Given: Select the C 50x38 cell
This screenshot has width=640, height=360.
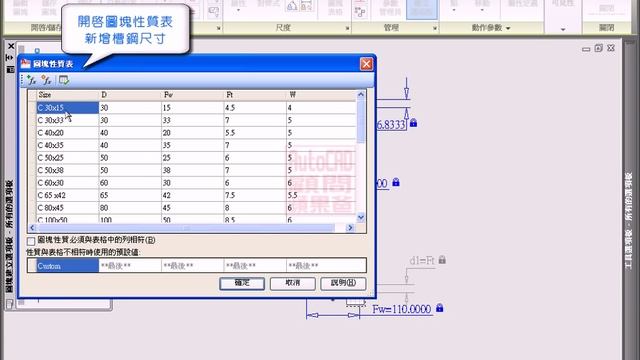Looking at the screenshot, I should coord(67,170).
